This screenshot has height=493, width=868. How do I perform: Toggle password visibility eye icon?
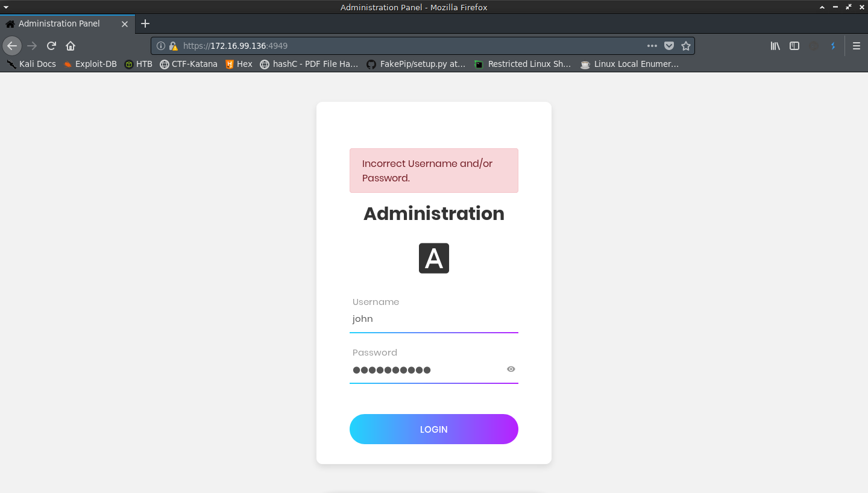click(511, 369)
